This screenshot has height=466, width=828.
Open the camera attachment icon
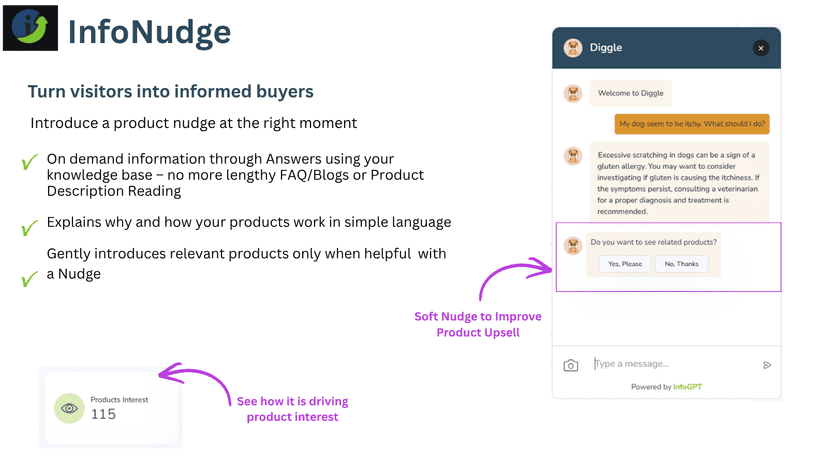(x=571, y=365)
